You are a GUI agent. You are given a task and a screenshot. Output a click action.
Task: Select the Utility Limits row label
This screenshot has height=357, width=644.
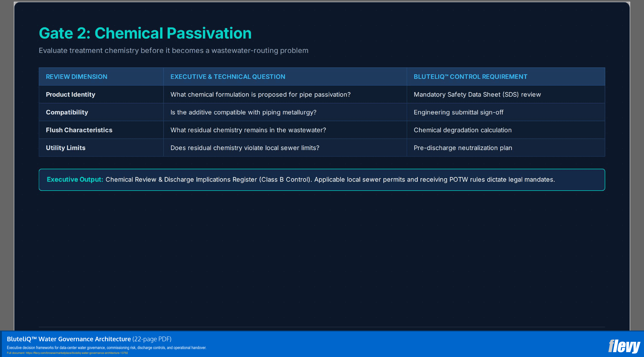pos(65,148)
